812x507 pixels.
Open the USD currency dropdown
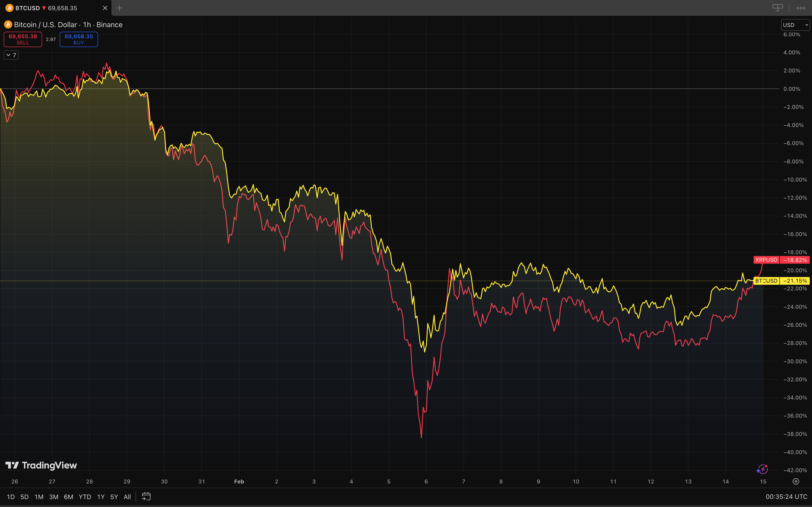coord(795,25)
